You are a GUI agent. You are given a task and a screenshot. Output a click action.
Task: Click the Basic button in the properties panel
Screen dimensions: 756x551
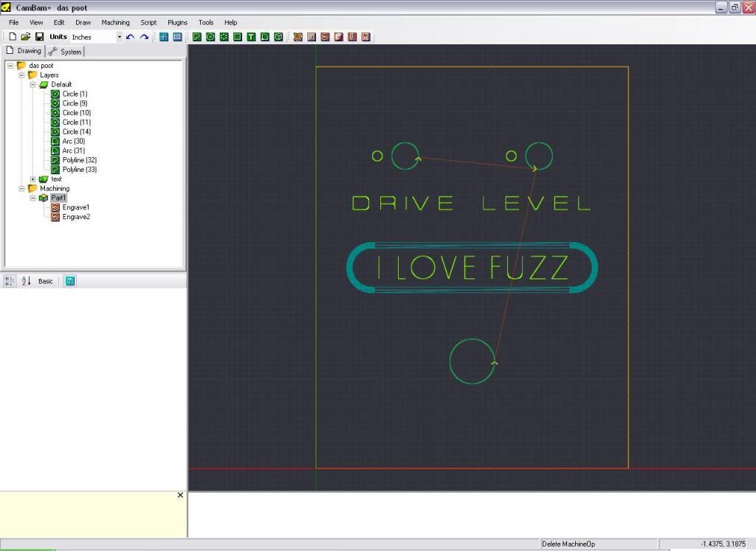point(46,281)
